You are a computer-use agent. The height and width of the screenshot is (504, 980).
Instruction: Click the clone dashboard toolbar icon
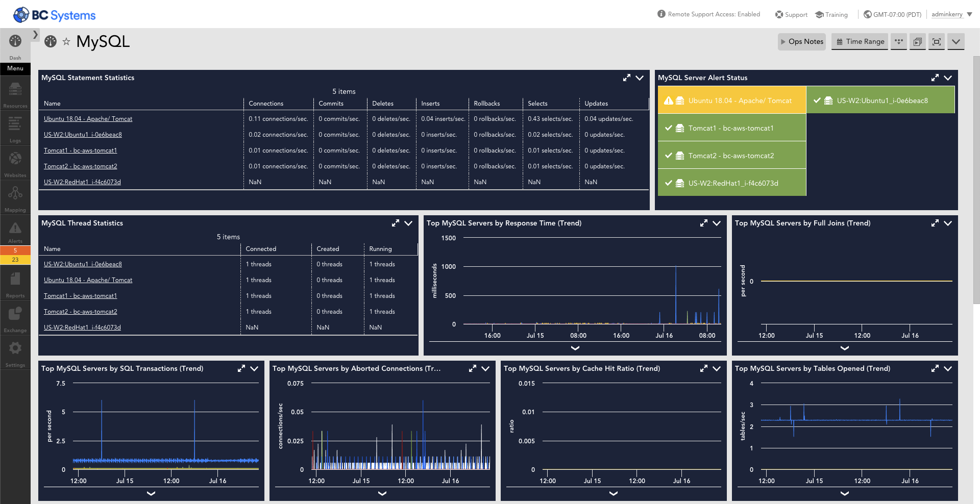[918, 41]
